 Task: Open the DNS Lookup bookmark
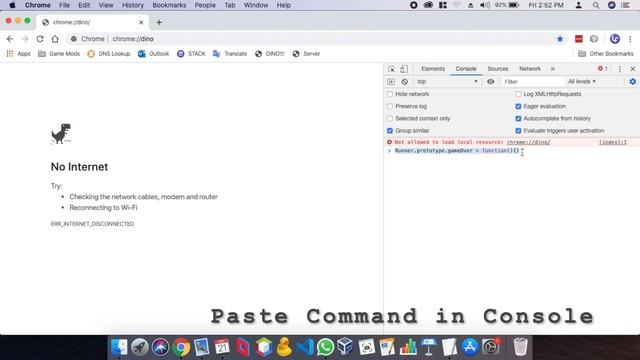[109, 54]
